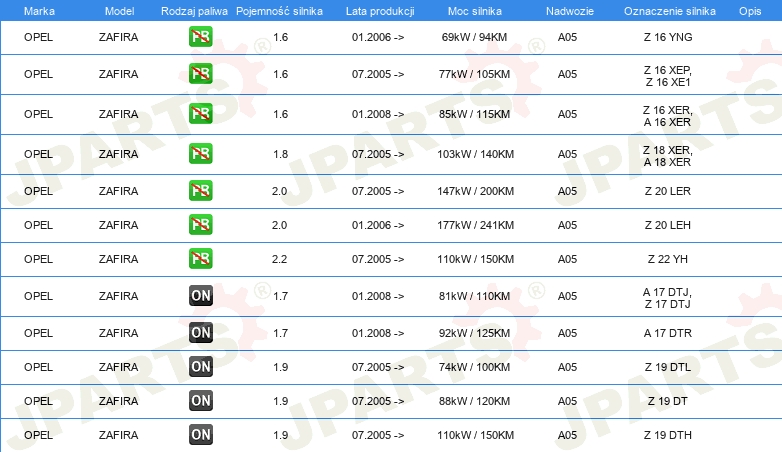
Task: Click the power value 88kW / 120KM
Action: pyautogui.click(x=474, y=401)
